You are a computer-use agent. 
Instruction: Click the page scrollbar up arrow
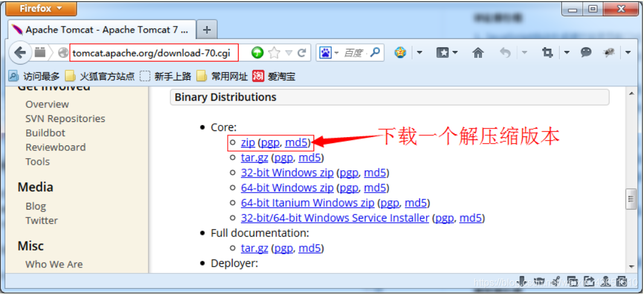coord(631,93)
